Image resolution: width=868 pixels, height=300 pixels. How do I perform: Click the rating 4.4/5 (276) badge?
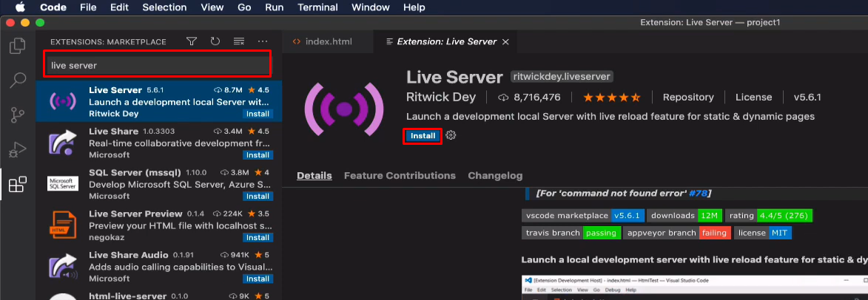click(x=768, y=216)
